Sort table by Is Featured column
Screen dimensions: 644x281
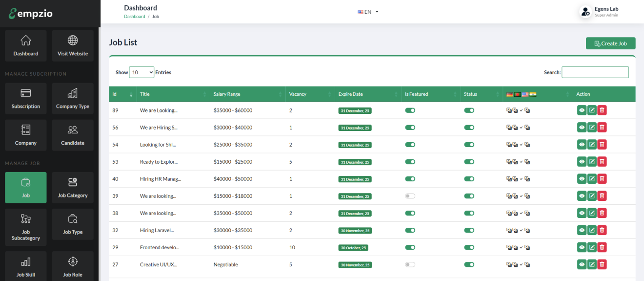(431, 94)
